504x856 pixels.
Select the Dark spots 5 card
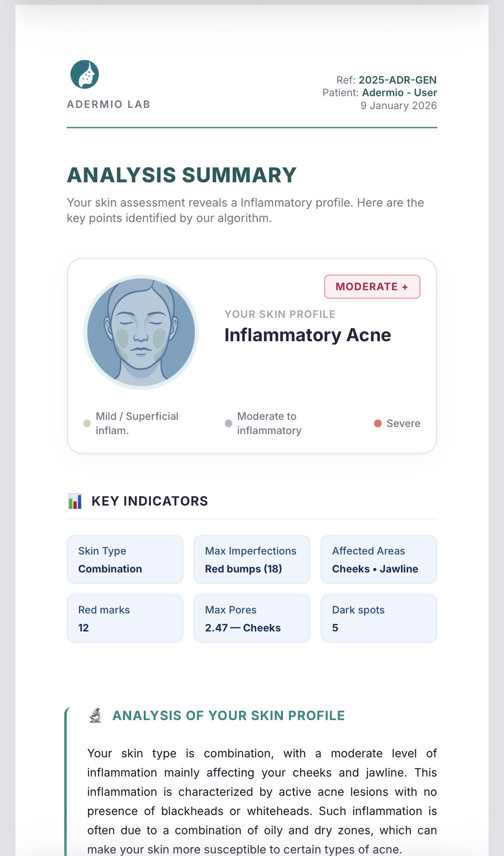(379, 618)
